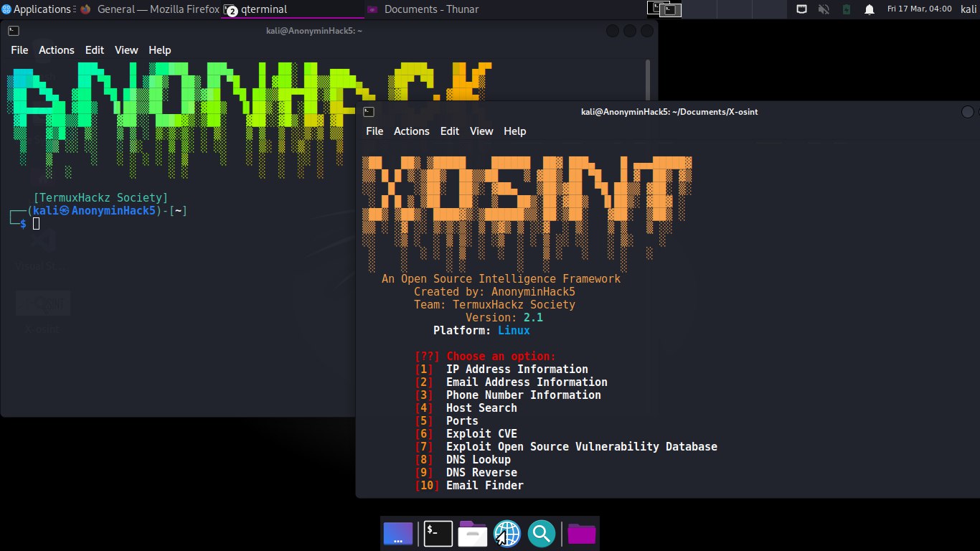The image size is (980, 551).
Task: Click the show desktop icon in dock
Action: 398,533
